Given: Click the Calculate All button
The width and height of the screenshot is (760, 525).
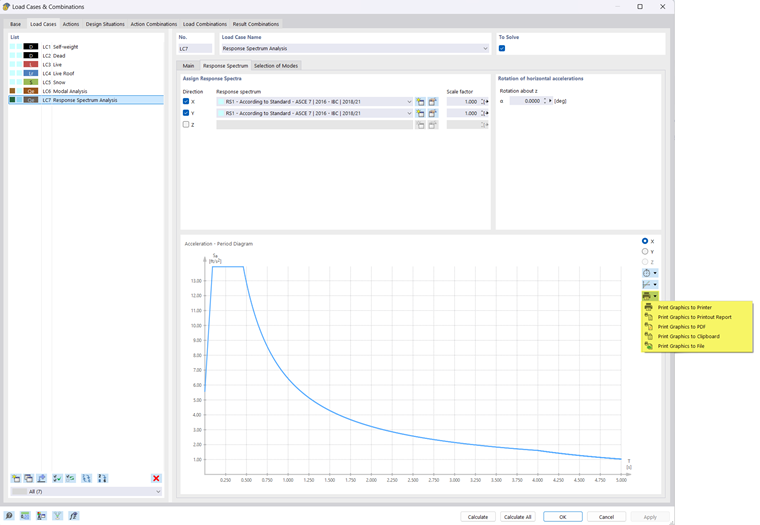Looking at the screenshot, I should [x=518, y=517].
